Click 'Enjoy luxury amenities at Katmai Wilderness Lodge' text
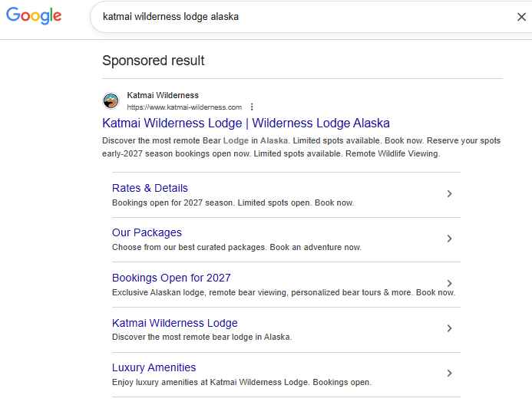 coord(242,382)
